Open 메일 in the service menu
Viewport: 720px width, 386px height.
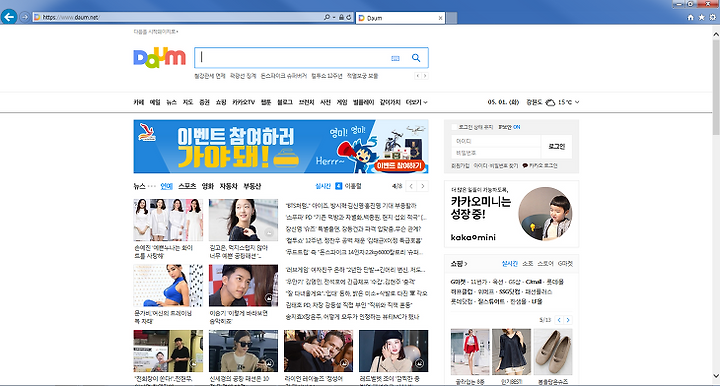click(155, 102)
